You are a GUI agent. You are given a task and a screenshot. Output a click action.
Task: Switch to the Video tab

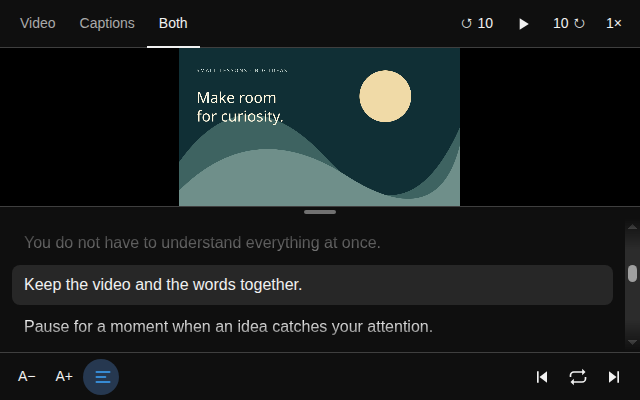pyautogui.click(x=38, y=23)
